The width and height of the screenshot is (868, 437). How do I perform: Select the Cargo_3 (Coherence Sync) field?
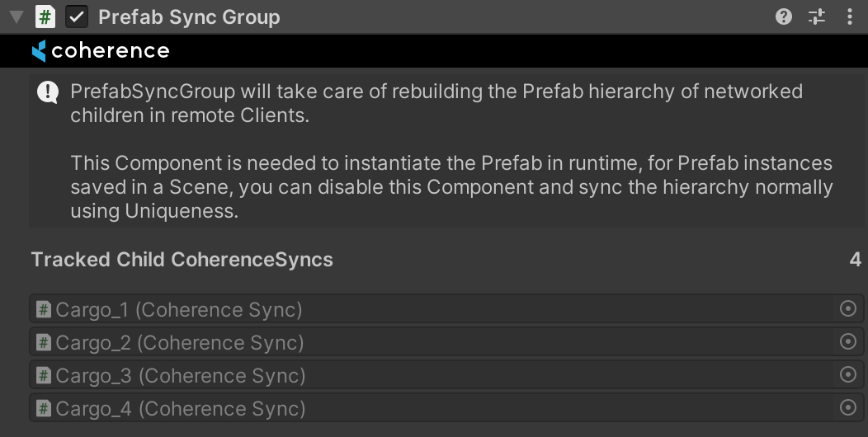click(413, 376)
